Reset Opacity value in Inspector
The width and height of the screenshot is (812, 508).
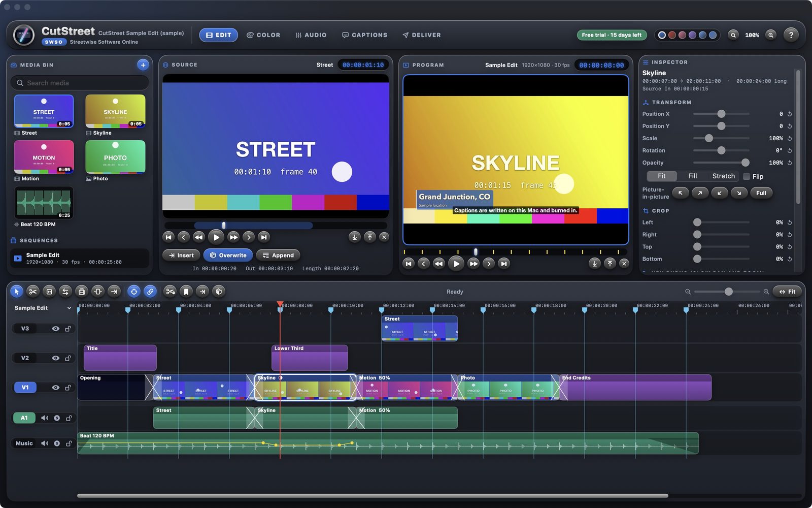coord(790,163)
